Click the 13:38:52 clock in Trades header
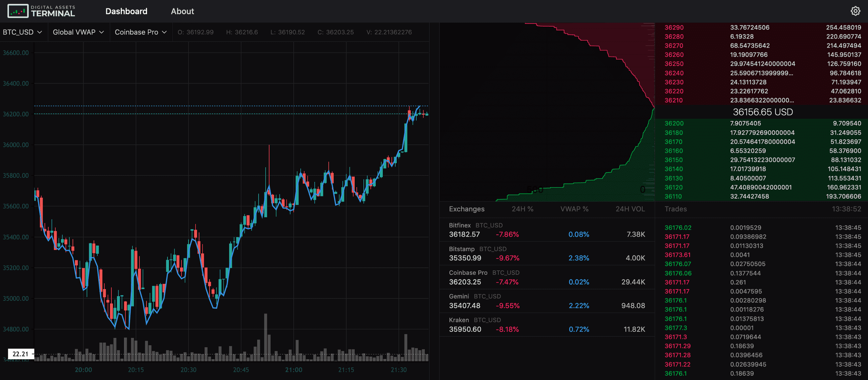The image size is (868, 380). (846, 209)
